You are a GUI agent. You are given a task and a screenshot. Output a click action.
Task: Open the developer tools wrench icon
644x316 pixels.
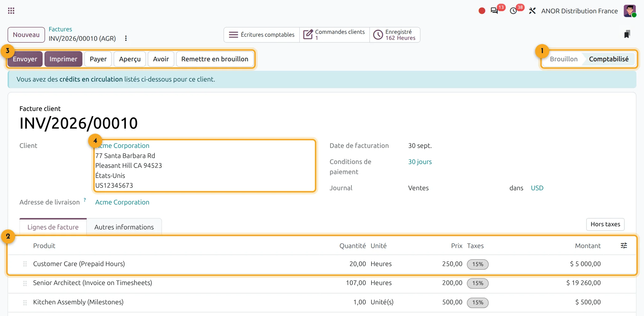click(532, 11)
